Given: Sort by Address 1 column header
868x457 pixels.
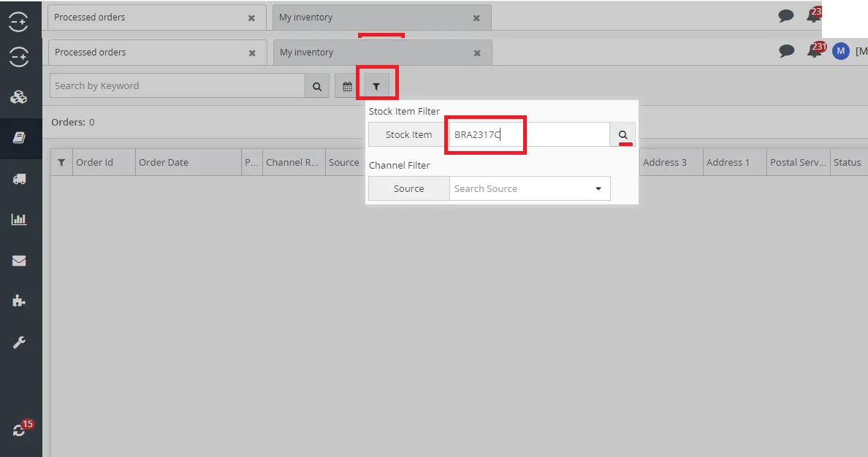Looking at the screenshot, I should click(734, 162).
